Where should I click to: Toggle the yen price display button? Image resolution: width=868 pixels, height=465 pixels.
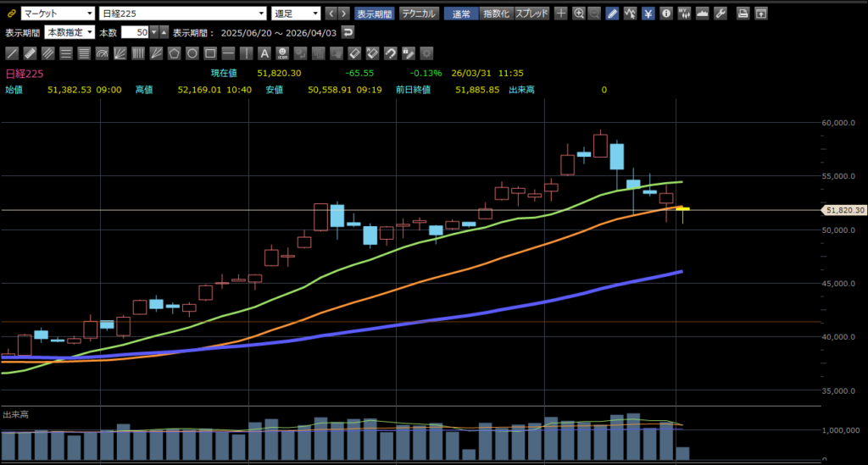pos(648,14)
